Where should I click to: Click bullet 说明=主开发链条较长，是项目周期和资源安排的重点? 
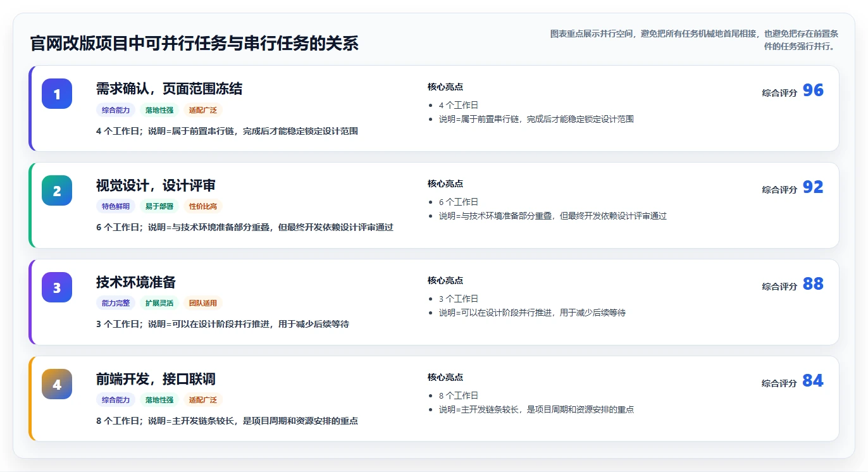[x=536, y=409]
